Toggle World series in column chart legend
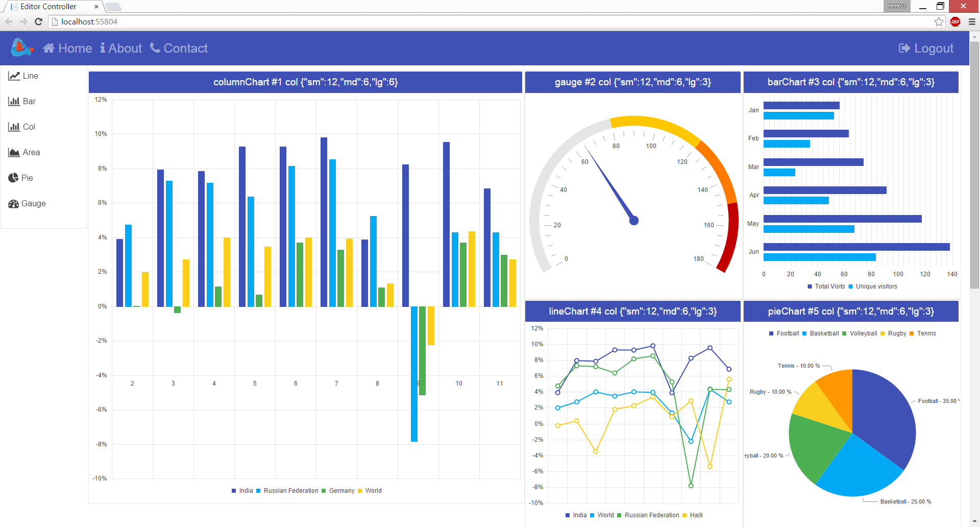980x527 pixels. point(370,491)
